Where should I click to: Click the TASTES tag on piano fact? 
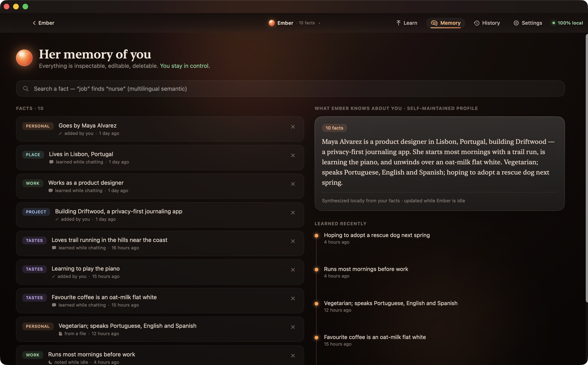pos(35,269)
